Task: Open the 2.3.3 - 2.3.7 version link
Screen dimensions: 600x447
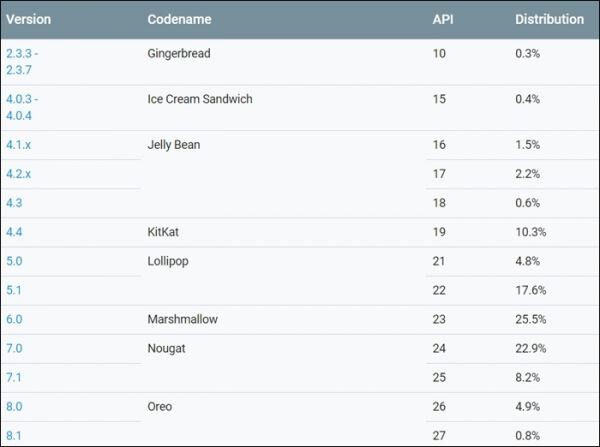Action: (x=24, y=61)
